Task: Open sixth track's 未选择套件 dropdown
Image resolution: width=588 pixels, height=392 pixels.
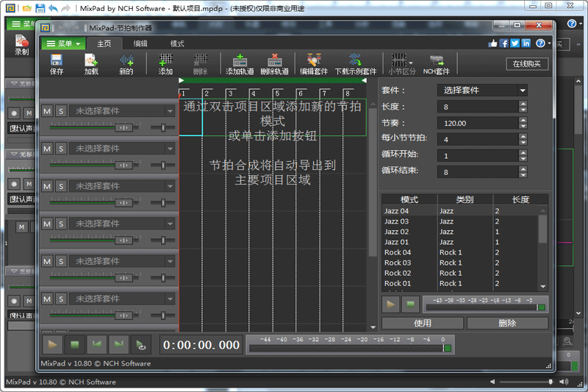Action: (x=122, y=299)
